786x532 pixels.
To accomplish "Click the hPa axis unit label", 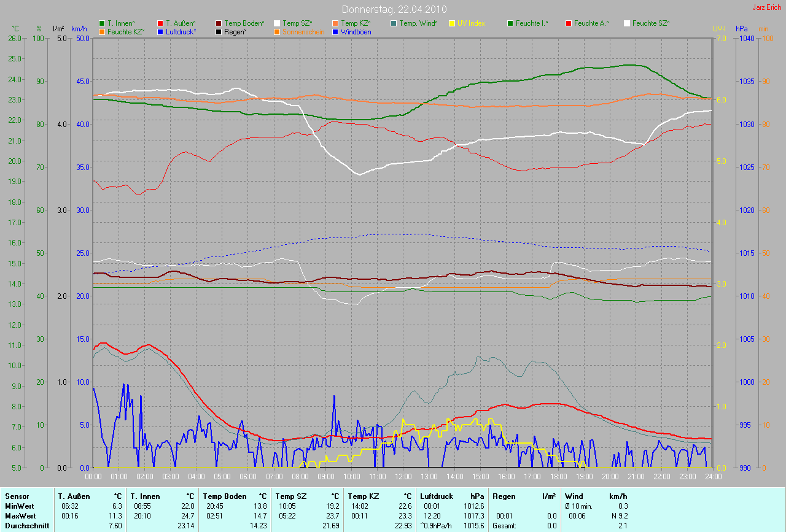I will click(742, 29).
